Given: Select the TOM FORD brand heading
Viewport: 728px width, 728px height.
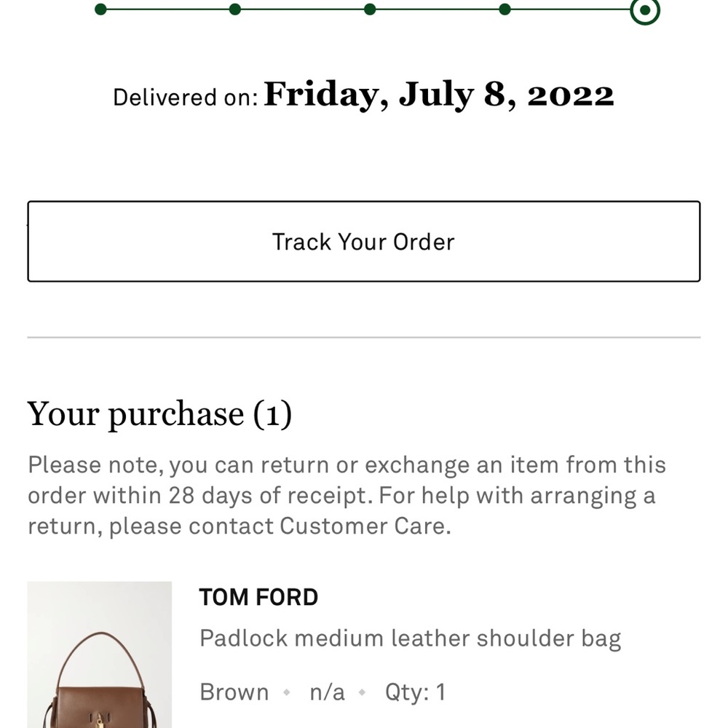Looking at the screenshot, I should coord(258,597).
